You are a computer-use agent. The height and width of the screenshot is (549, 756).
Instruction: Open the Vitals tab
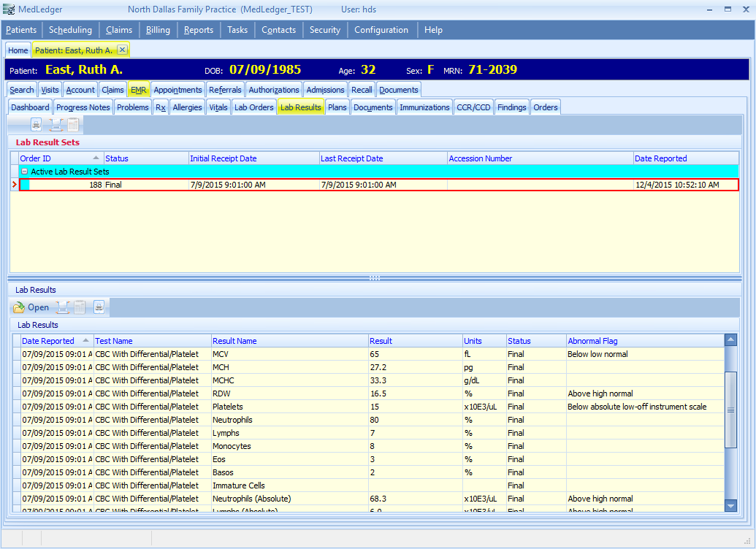pyautogui.click(x=218, y=107)
